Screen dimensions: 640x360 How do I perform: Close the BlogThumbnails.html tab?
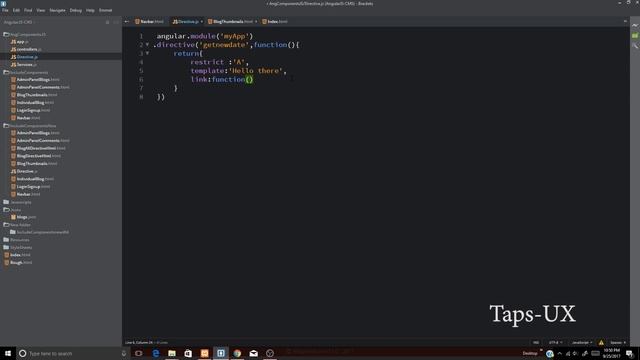256,22
